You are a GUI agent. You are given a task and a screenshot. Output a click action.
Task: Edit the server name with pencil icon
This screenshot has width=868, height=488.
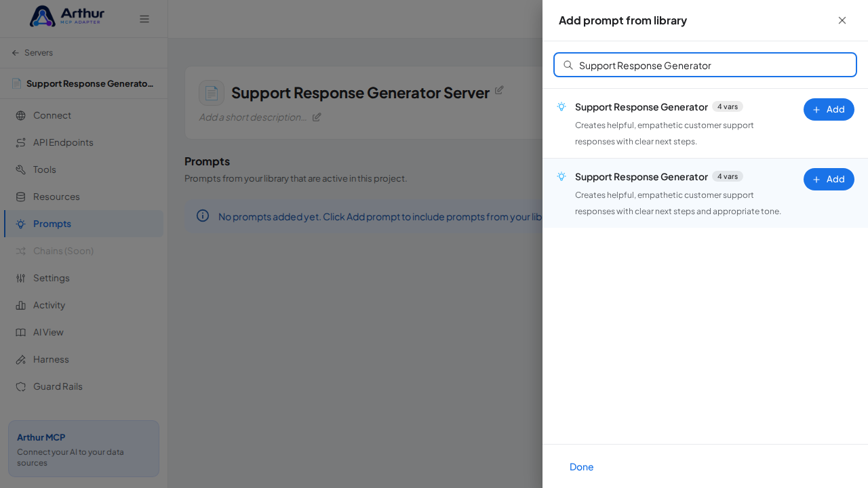pyautogui.click(x=499, y=90)
